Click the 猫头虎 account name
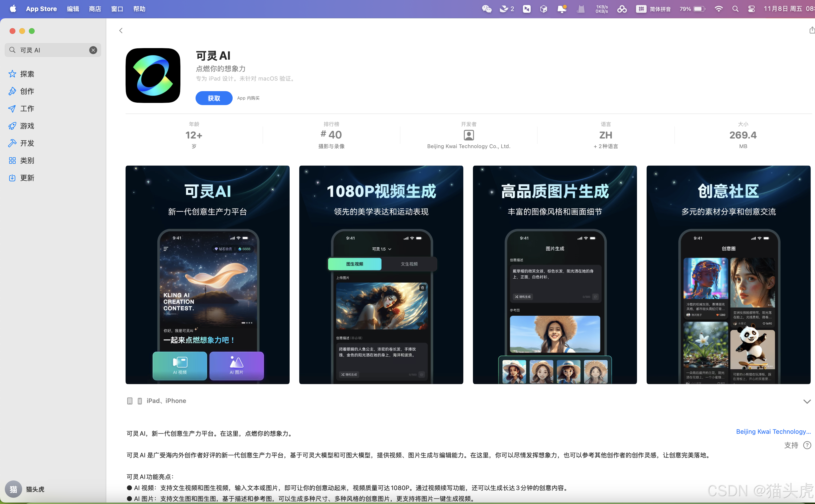This screenshot has height=504, width=815. pos(35,489)
